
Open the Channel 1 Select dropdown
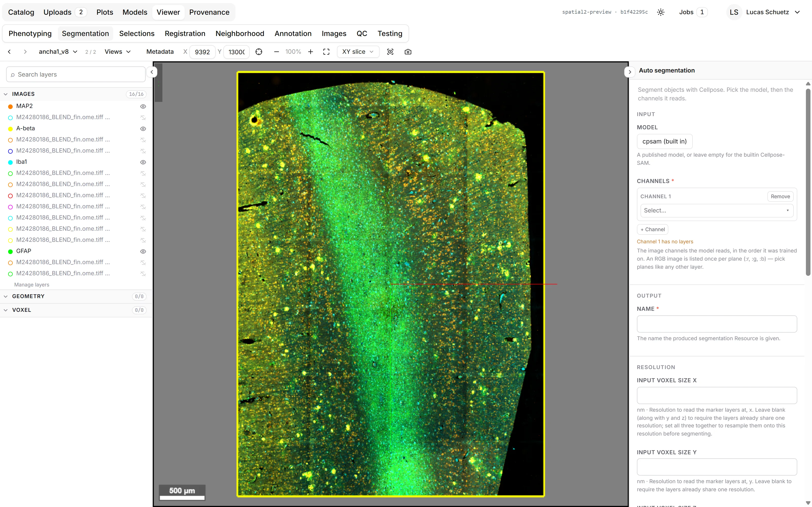pyautogui.click(x=717, y=210)
